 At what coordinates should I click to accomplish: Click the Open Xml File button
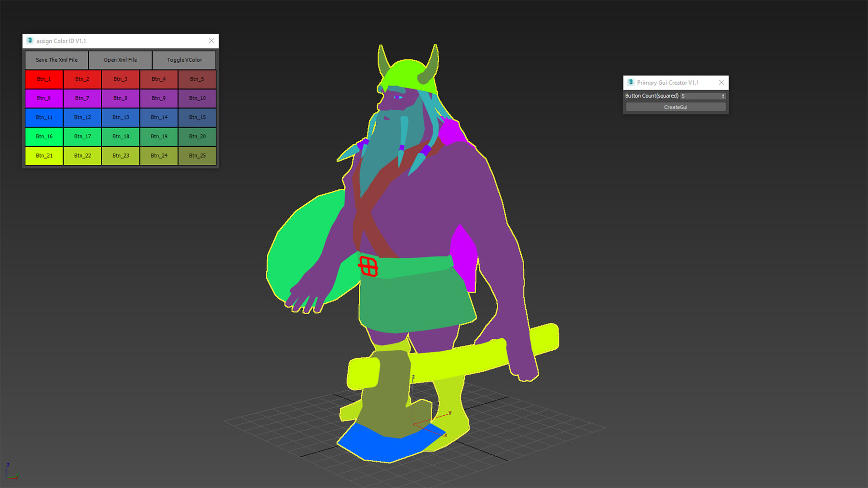click(x=120, y=60)
